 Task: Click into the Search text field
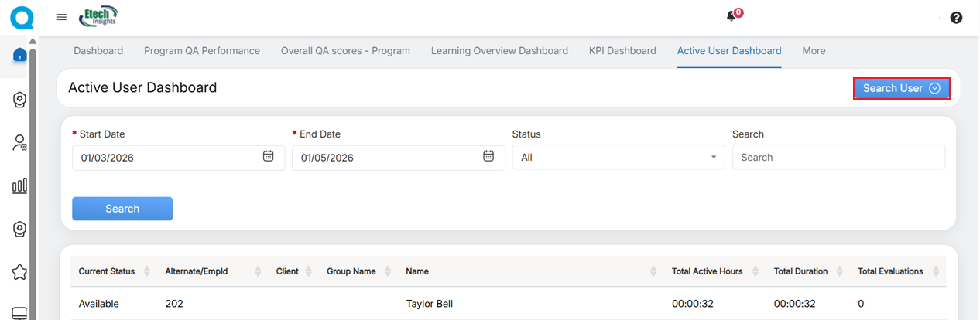[838, 158]
